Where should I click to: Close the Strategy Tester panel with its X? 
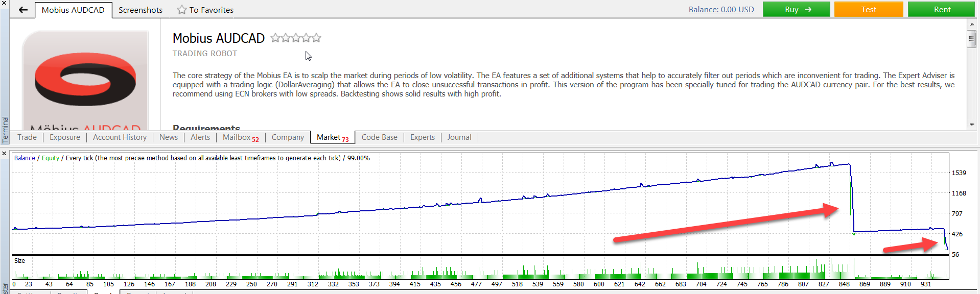4,153
